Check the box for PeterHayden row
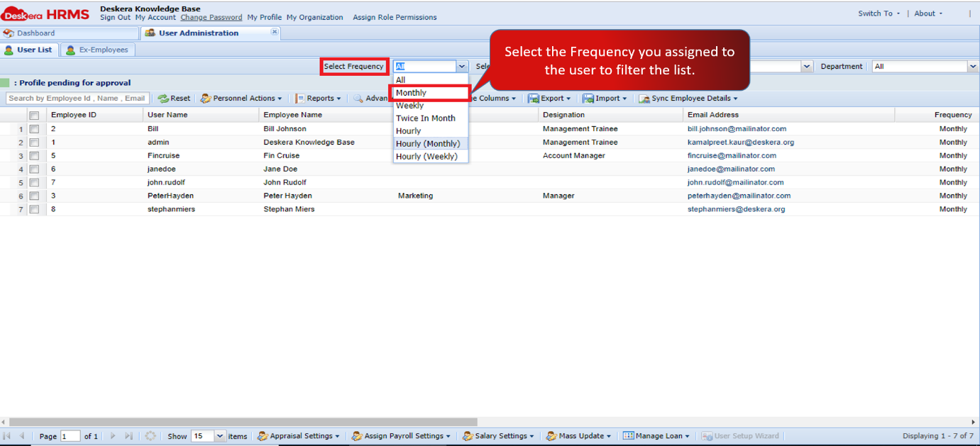This screenshot has height=446, width=980. click(34, 196)
